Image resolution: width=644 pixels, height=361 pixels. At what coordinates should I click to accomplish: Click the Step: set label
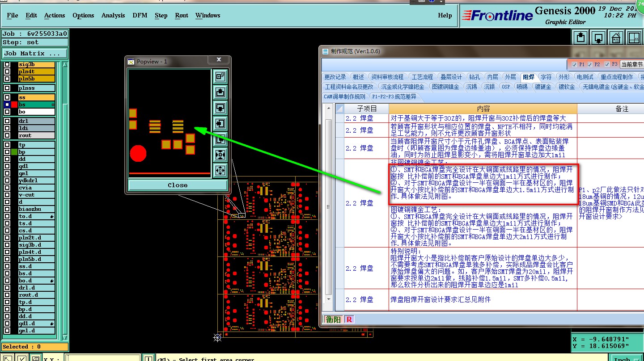click(35, 42)
